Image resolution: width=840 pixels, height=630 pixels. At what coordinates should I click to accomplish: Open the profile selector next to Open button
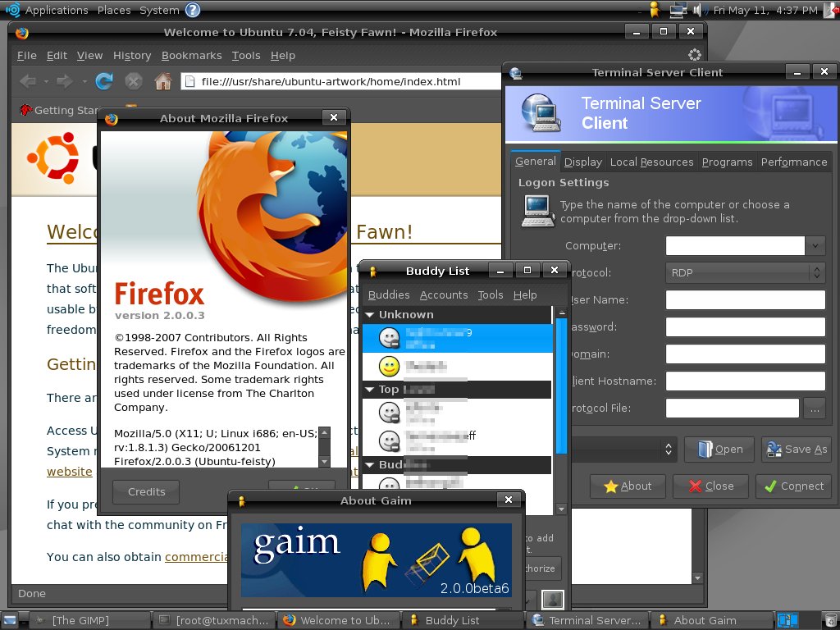(x=624, y=449)
